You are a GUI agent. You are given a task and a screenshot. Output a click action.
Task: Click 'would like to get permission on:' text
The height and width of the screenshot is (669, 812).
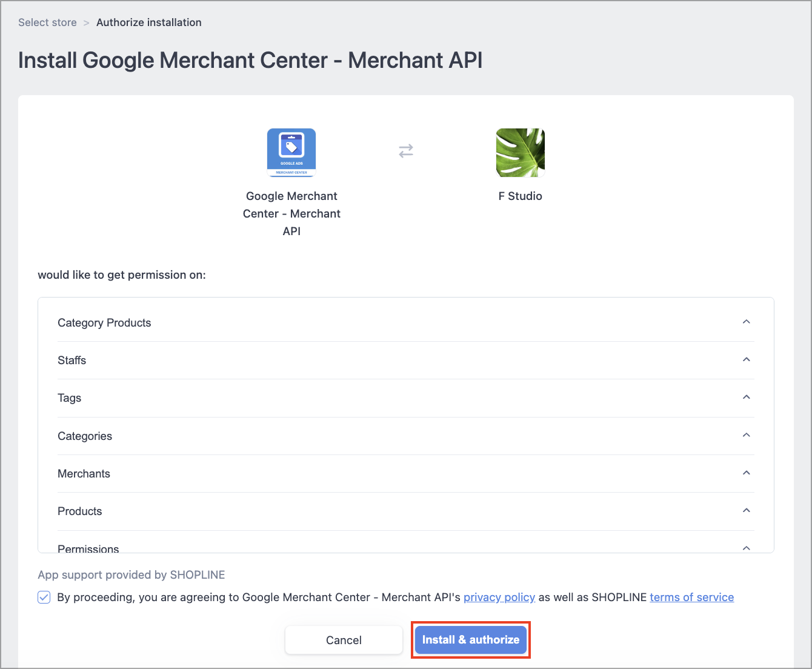(122, 275)
